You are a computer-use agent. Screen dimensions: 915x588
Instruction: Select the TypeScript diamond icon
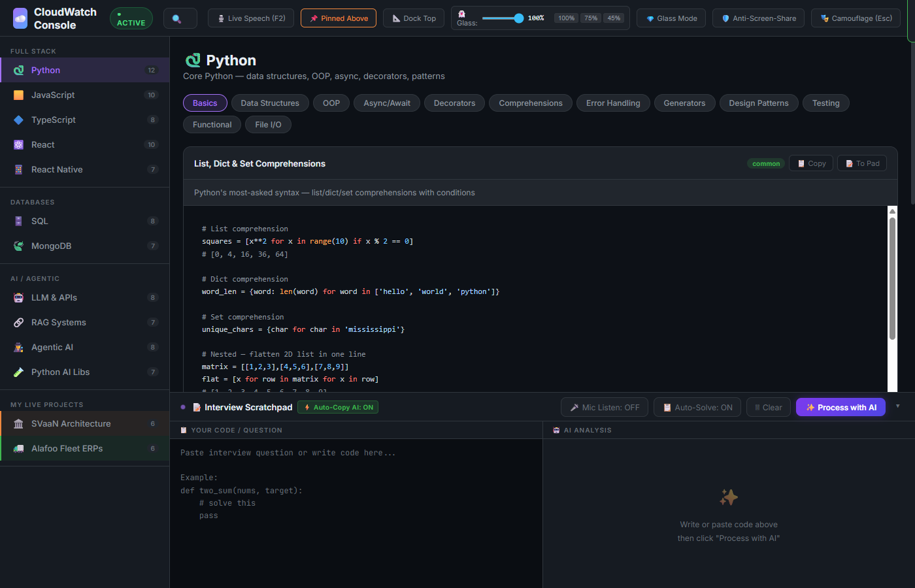click(x=19, y=120)
